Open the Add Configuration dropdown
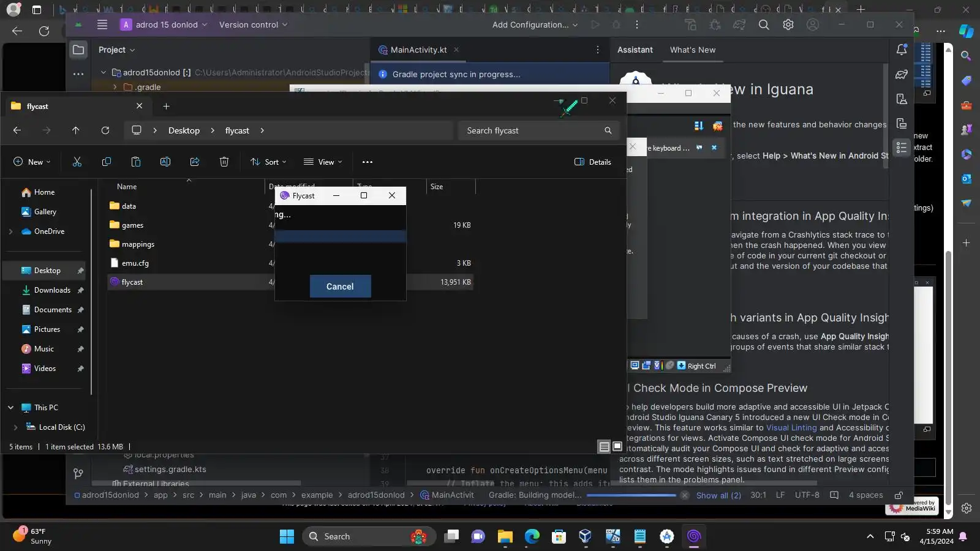This screenshot has width=980, height=551. pyautogui.click(x=535, y=24)
